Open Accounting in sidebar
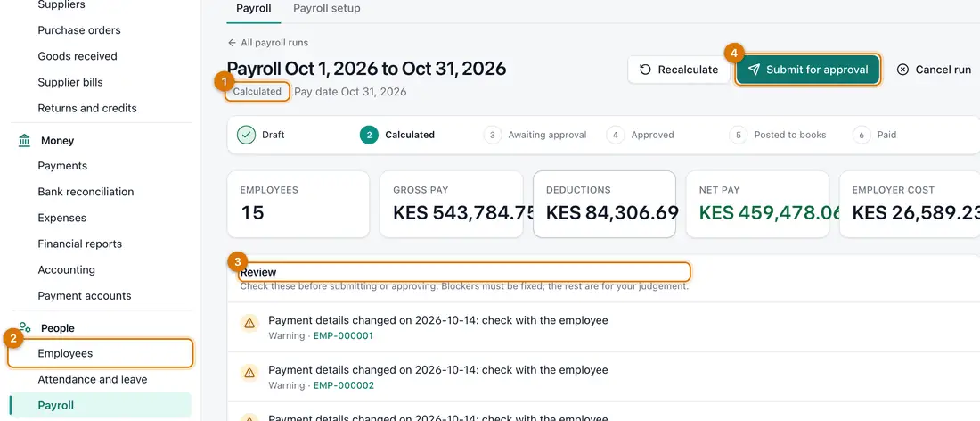980x421 pixels. click(66, 269)
